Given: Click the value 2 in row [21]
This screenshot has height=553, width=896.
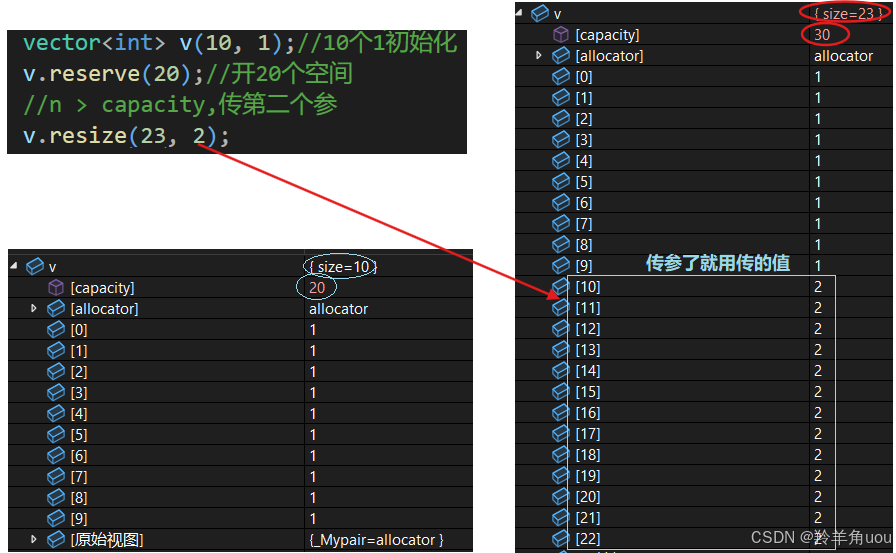Looking at the screenshot, I should coord(818,518).
